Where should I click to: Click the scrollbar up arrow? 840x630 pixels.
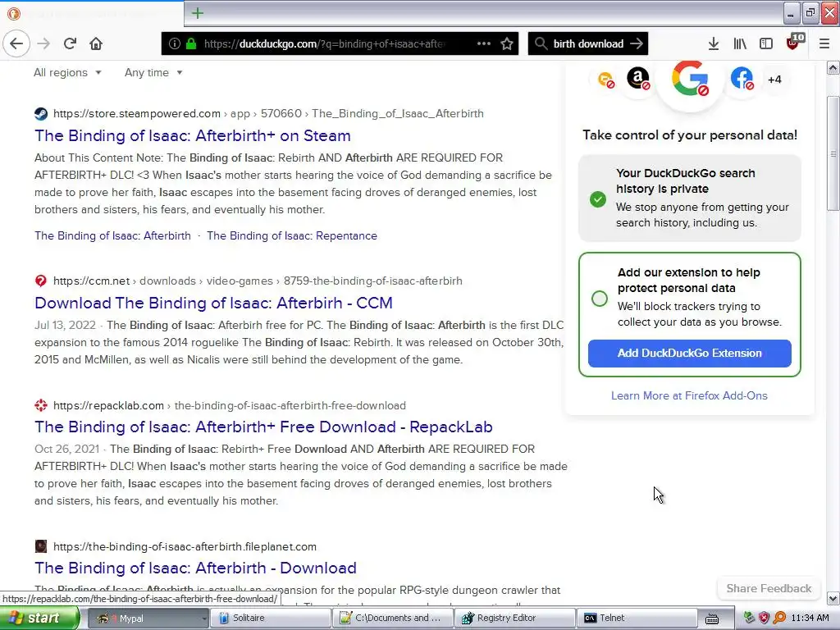(x=833, y=67)
